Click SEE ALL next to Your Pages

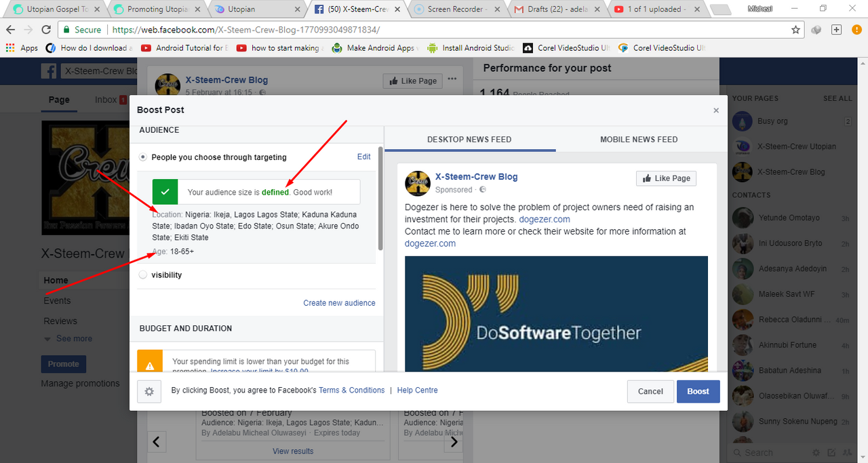[837, 98]
